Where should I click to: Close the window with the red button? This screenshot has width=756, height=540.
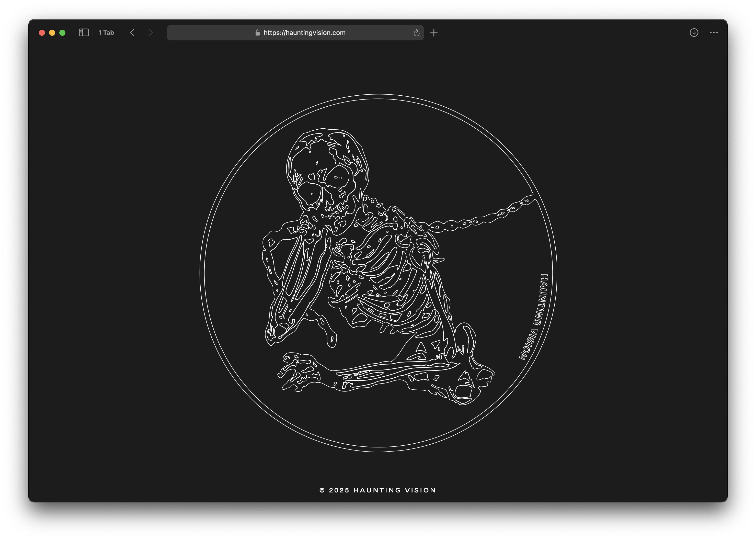click(42, 32)
